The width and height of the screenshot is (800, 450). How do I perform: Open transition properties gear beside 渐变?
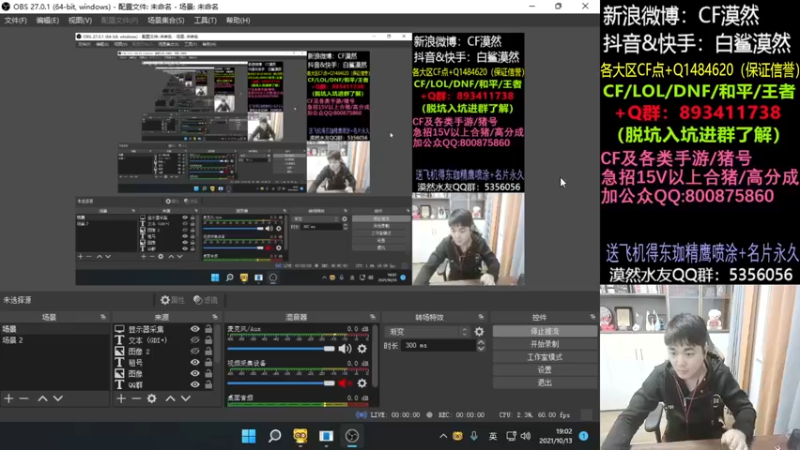point(479,332)
